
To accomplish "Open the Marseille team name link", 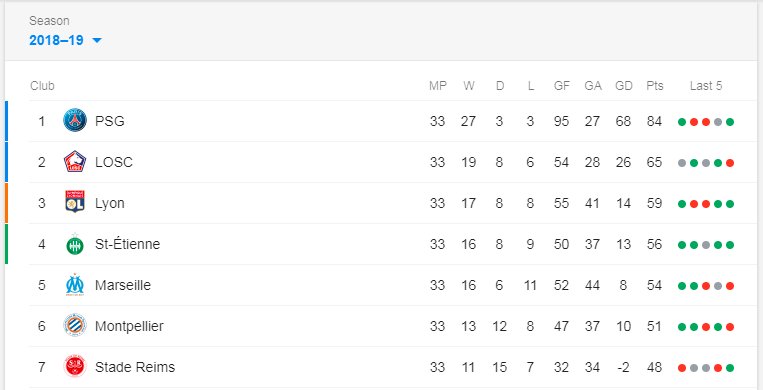I will click(123, 285).
